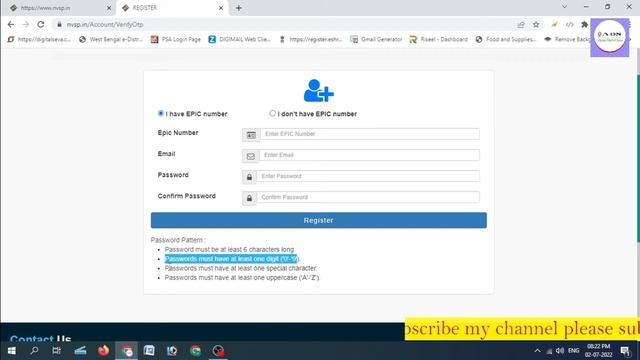This screenshot has height=360, width=640.
Task: Click the lock icon beside Confirm Password
Action: click(249, 198)
